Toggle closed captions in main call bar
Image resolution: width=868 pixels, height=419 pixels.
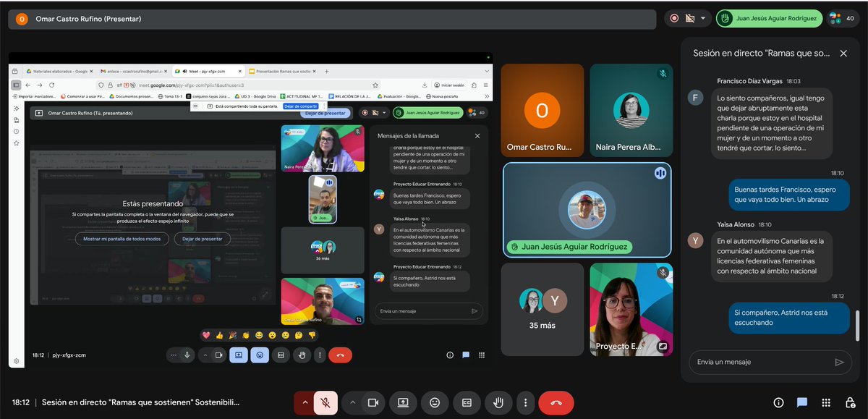pos(467,402)
